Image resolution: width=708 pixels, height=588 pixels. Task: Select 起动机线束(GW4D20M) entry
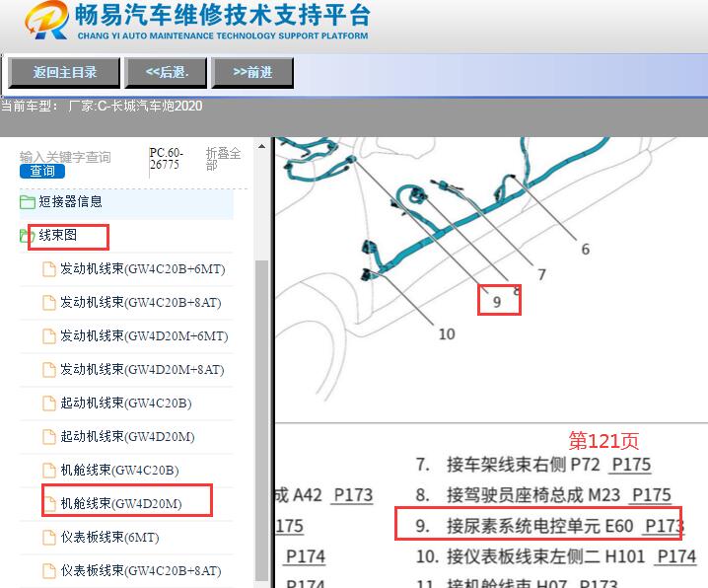pyautogui.click(x=128, y=436)
